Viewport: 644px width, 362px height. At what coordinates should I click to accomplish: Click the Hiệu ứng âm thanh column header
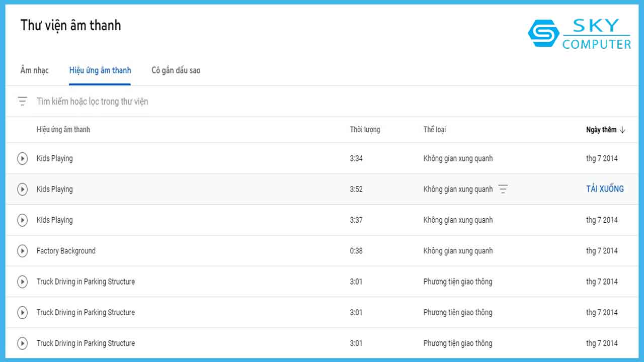(x=63, y=130)
